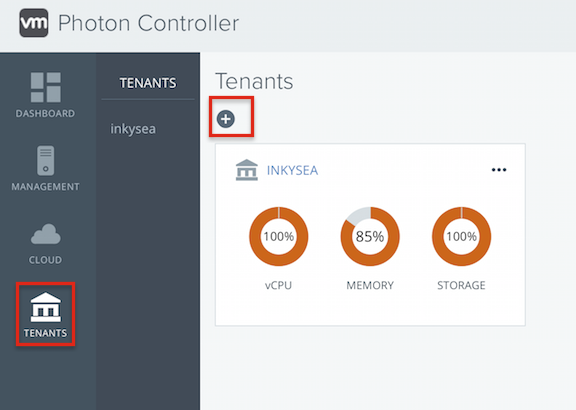576x410 pixels.
Task: Click the DASHBOARD label in sidebar
Action: 45,114
